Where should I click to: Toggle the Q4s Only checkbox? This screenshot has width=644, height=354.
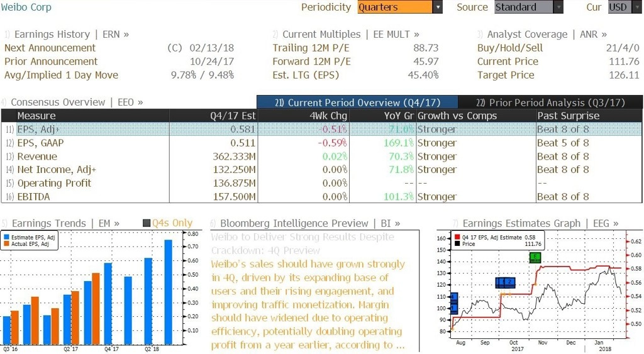click(147, 223)
